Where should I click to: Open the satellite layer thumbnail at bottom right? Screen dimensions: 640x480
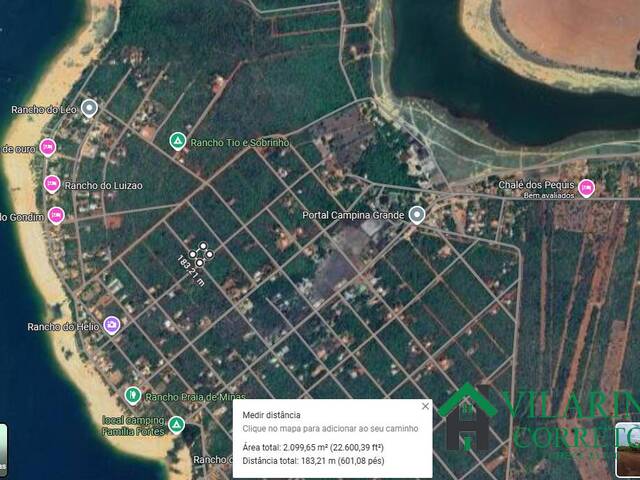coord(628,449)
